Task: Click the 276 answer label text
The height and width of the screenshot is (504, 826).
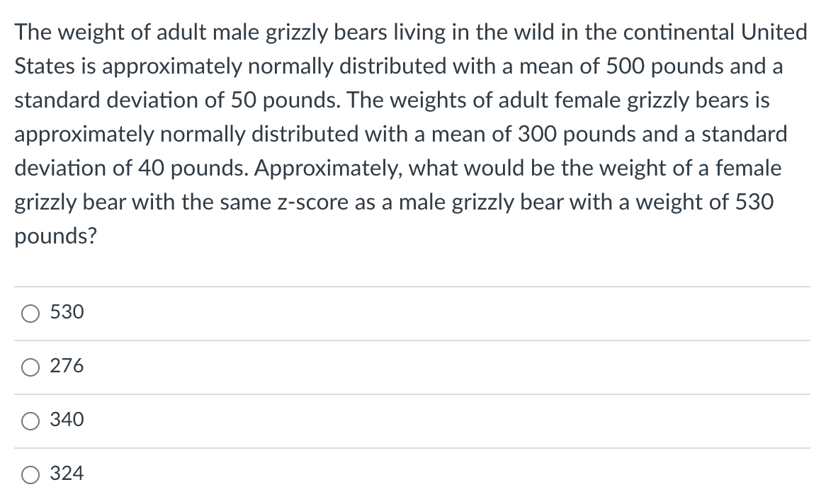Action: 67,365
